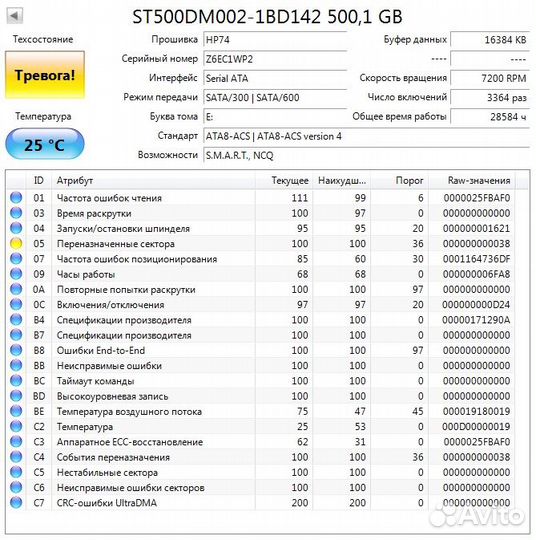Click the blue status dot for attribute C4

[x=16, y=457]
